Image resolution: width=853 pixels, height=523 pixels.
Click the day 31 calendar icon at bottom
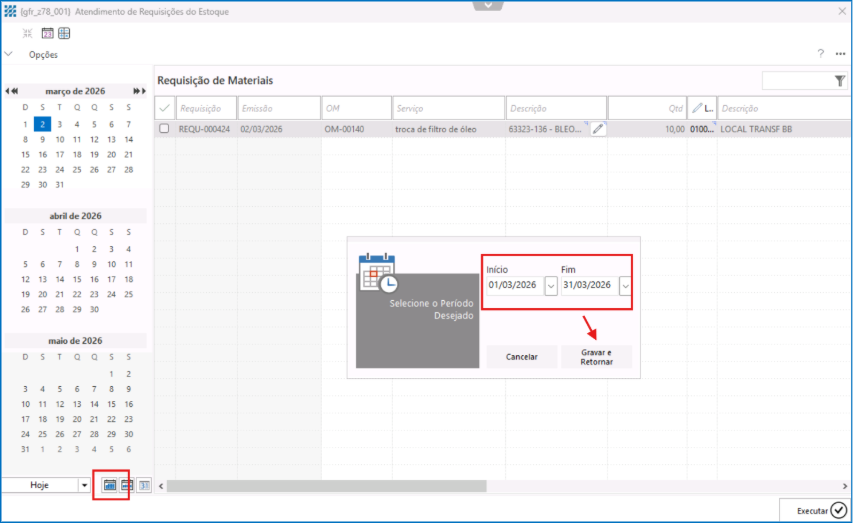pos(144,485)
